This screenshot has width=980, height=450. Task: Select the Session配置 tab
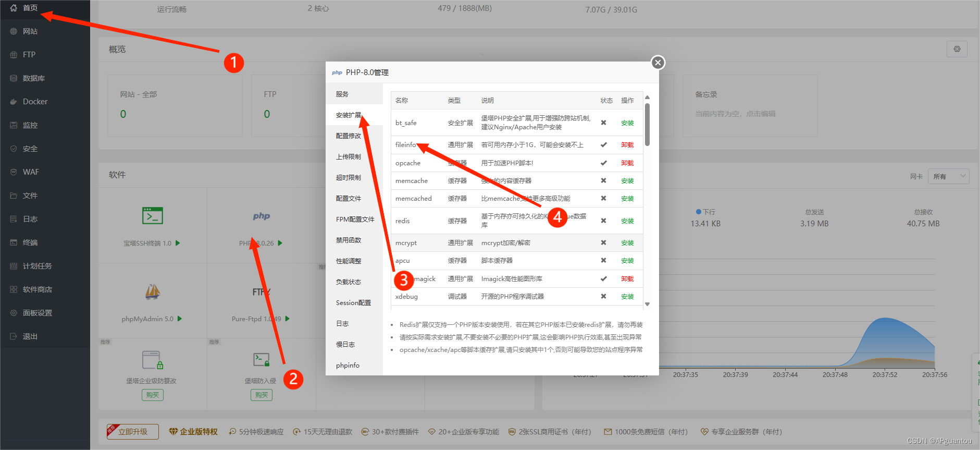354,303
